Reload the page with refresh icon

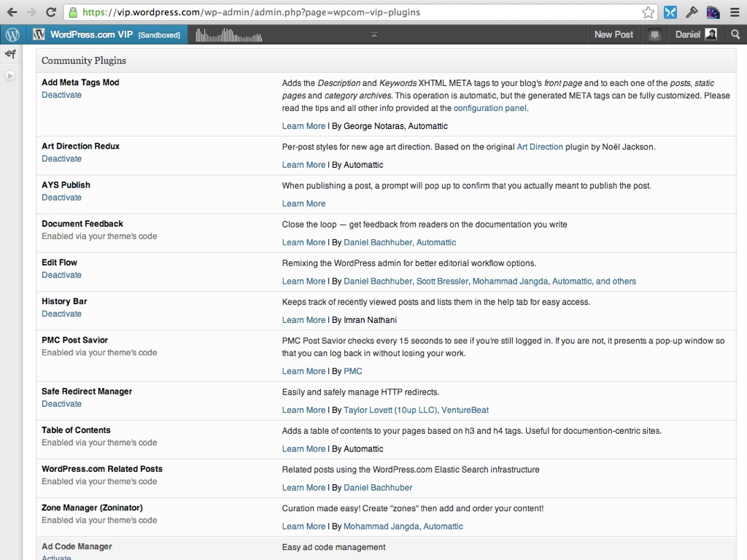(x=51, y=12)
